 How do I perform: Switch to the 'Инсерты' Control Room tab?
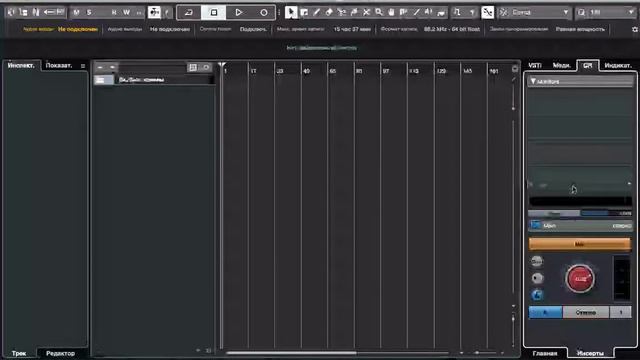click(590, 353)
